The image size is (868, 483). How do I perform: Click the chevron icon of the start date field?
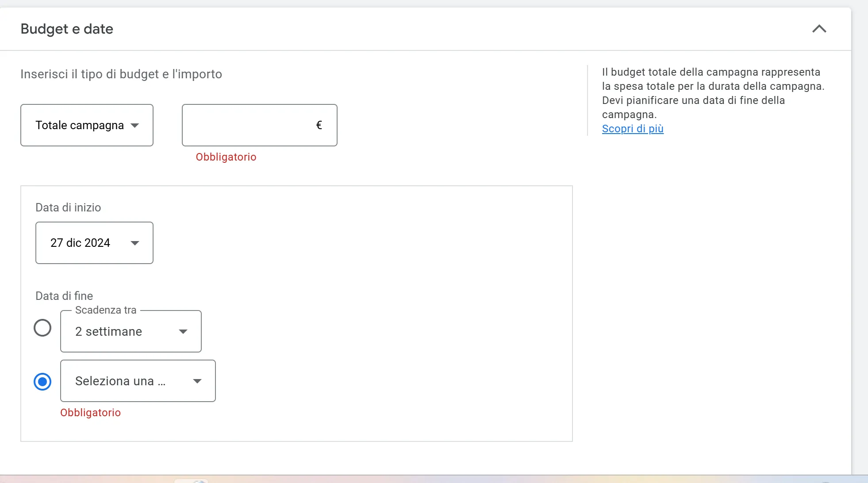[x=134, y=243]
